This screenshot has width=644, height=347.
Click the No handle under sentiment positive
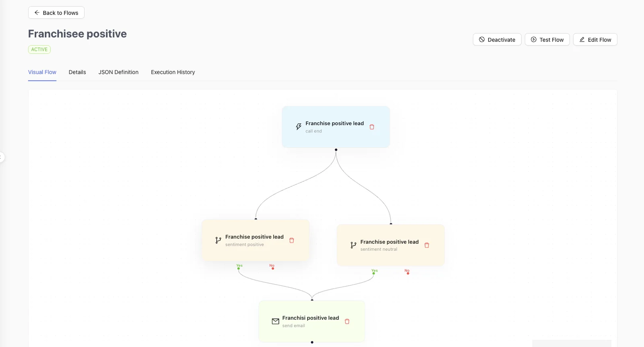[273, 269]
